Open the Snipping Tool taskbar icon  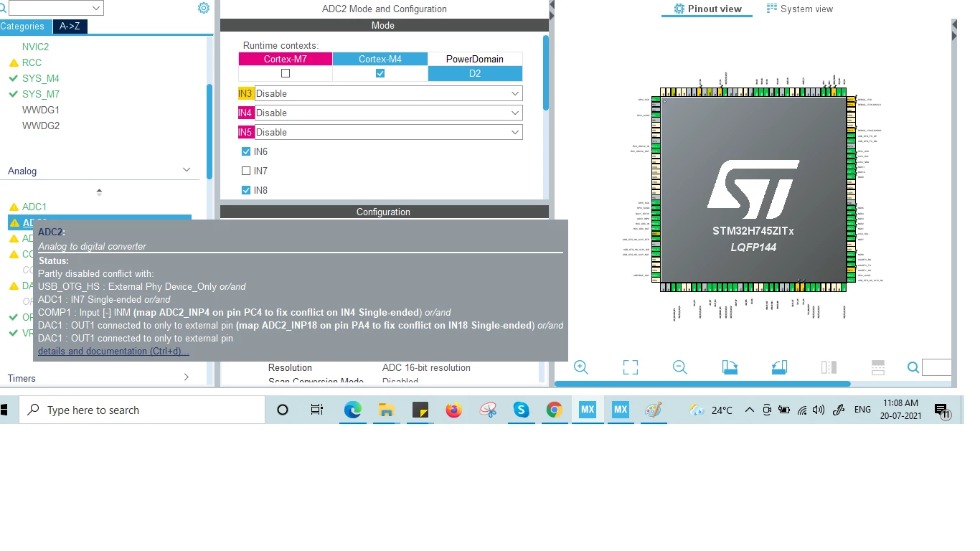[x=488, y=410]
